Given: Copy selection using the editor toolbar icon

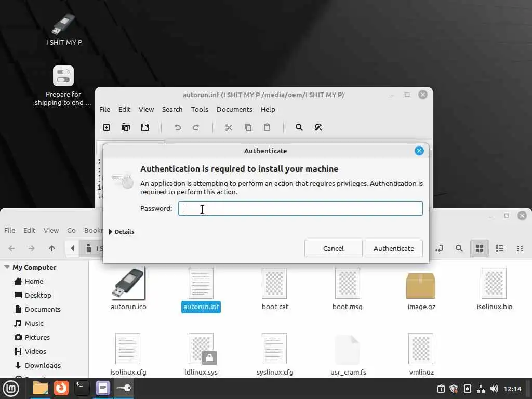Looking at the screenshot, I should point(248,128).
